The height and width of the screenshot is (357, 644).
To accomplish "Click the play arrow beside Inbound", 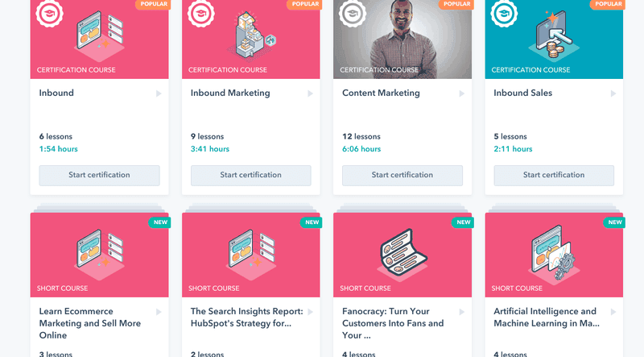I will pos(159,93).
